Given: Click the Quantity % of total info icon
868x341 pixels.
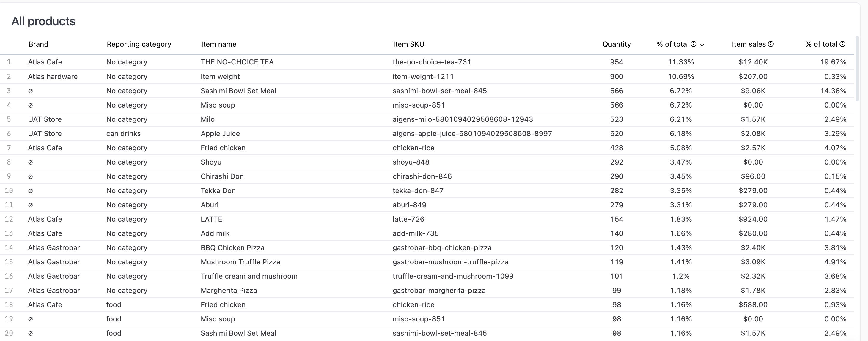Looking at the screenshot, I should (694, 44).
